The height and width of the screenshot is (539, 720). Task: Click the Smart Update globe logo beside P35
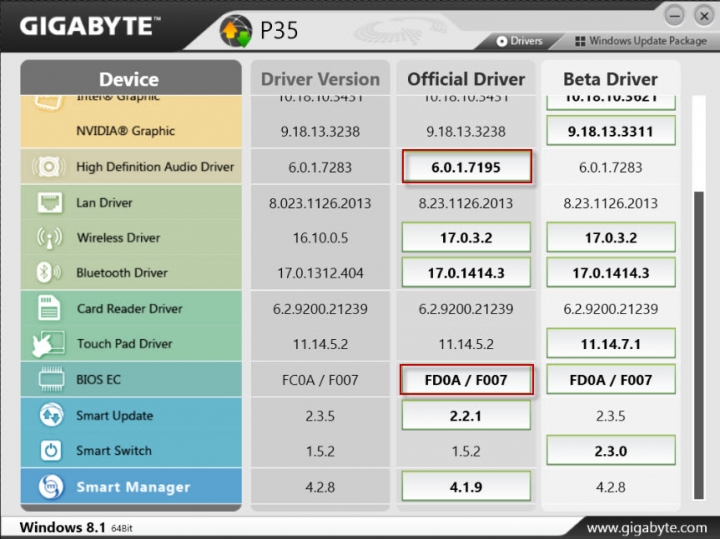coord(236,31)
